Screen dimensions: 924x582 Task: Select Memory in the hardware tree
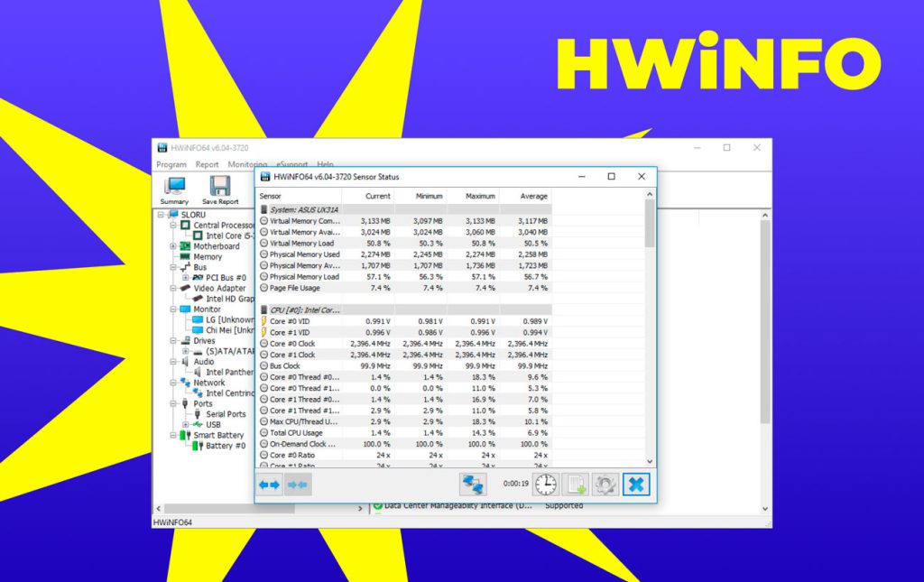[x=208, y=257]
